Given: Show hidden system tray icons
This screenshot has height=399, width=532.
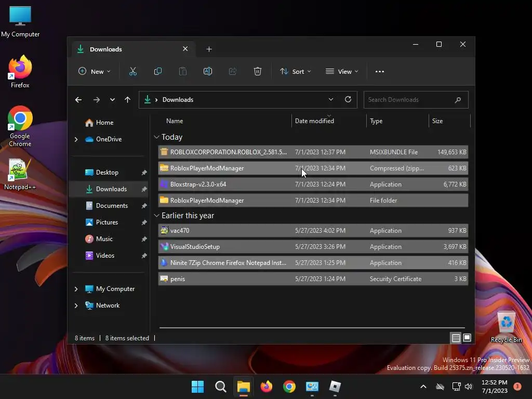Looking at the screenshot, I should tap(423, 387).
